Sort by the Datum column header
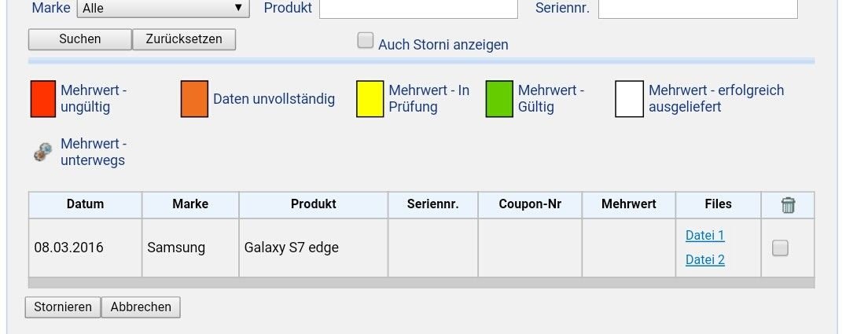 pos(85,204)
